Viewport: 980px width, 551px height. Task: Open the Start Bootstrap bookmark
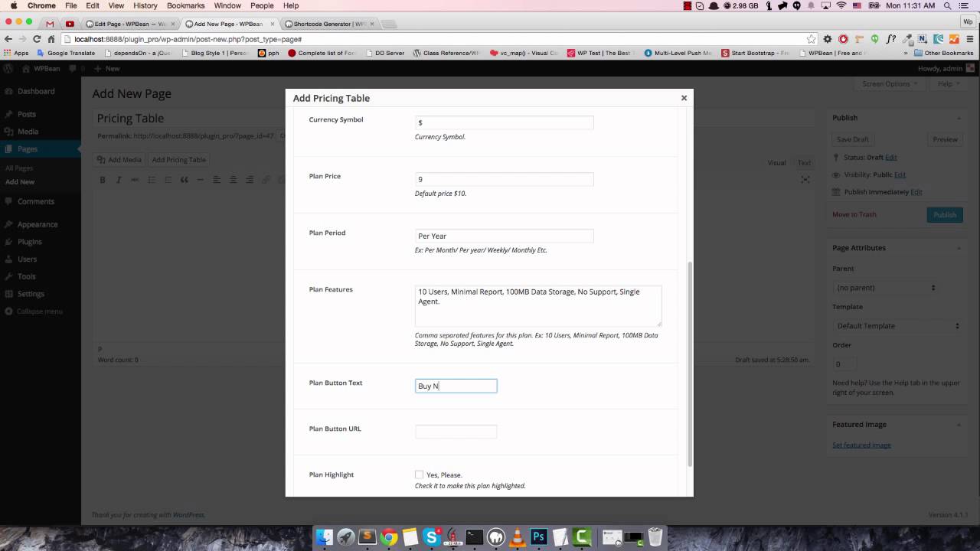pos(755,53)
